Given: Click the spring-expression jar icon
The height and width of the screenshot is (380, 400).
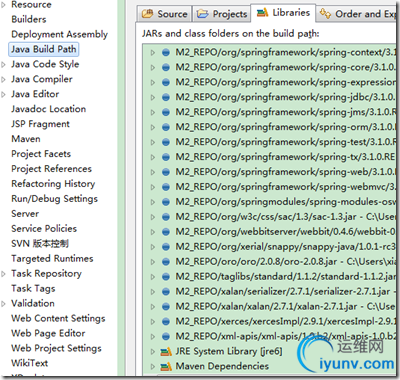Looking at the screenshot, I should coord(166,82).
